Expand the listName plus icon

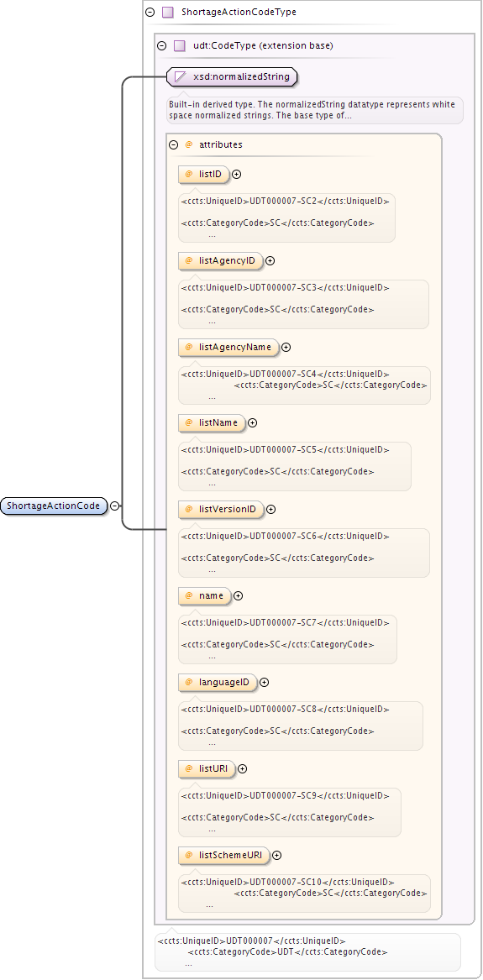253,422
